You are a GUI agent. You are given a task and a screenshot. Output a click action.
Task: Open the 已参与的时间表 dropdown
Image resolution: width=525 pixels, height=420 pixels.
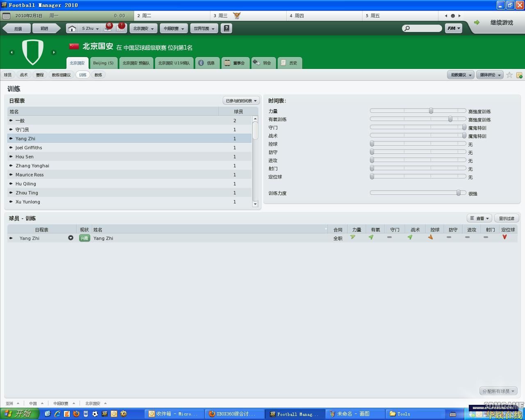pyautogui.click(x=241, y=101)
